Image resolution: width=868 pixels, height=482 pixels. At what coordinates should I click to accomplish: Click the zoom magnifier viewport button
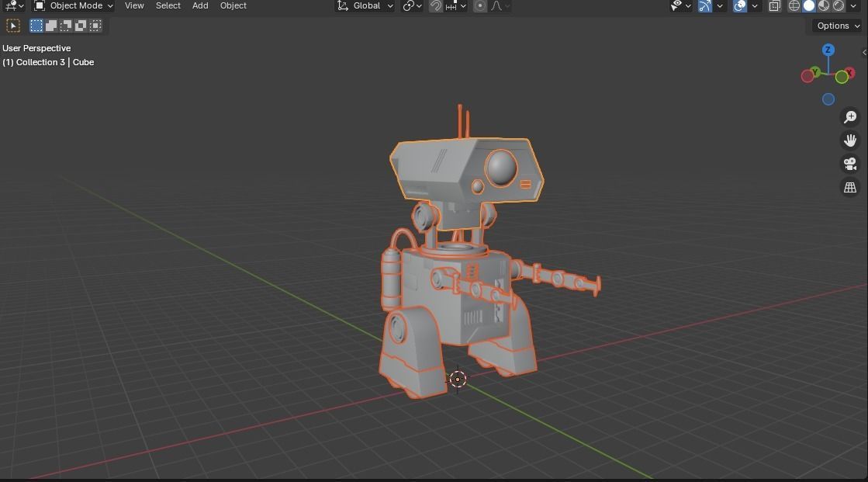click(849, 117)
